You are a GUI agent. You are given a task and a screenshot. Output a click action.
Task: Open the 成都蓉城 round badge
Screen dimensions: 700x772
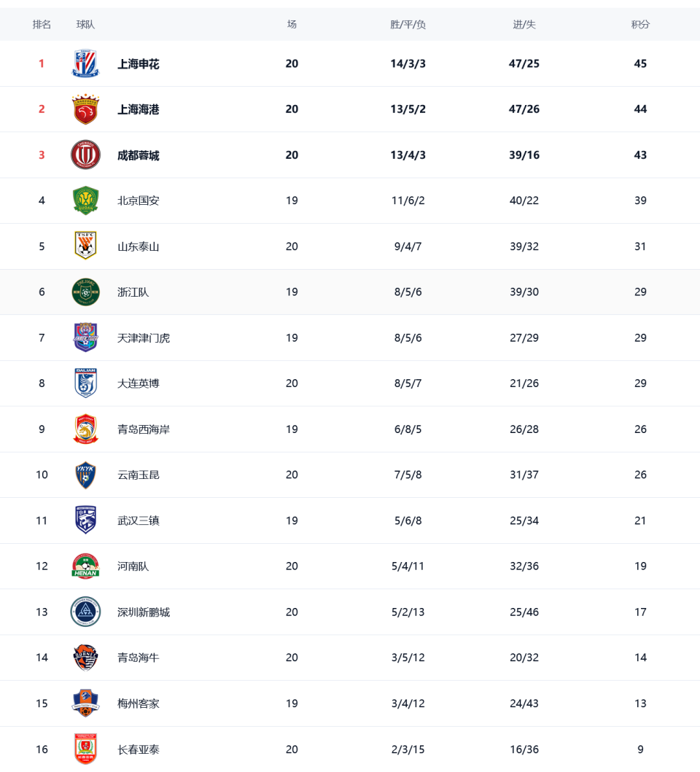coord(85,155)
